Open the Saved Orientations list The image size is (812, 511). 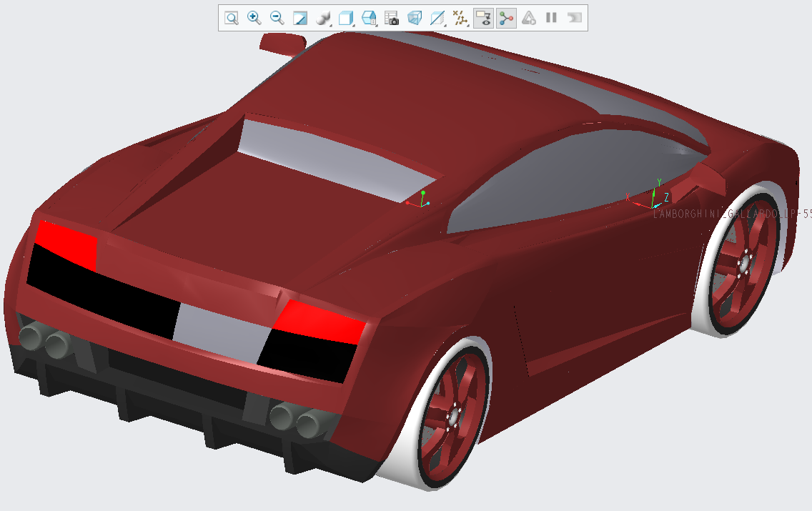(x=369, y=18)
